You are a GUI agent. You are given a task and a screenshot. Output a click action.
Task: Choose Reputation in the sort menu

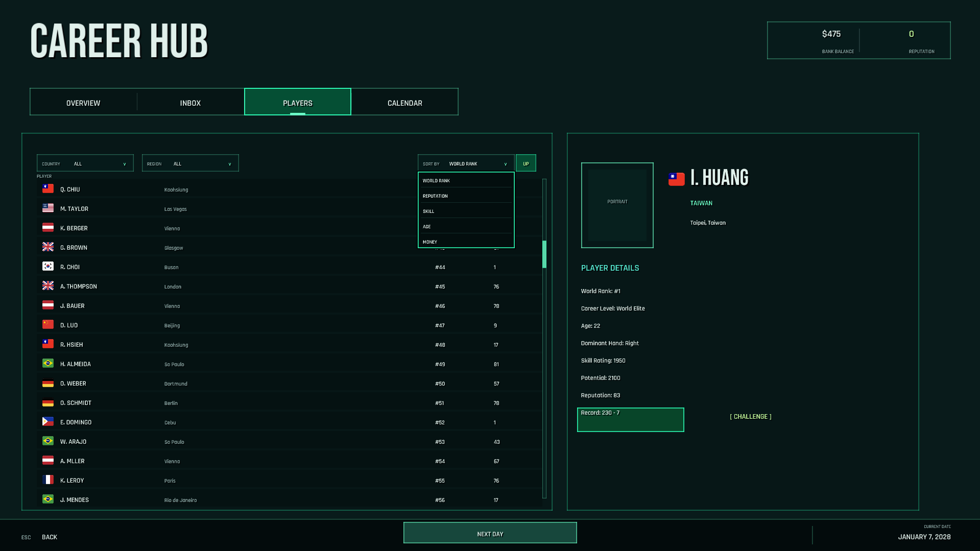click(466, 196)
